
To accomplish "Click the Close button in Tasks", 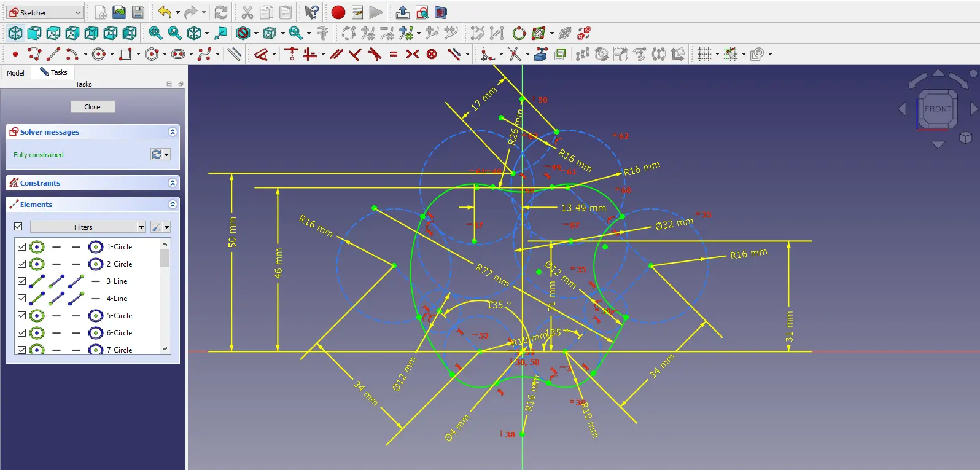I will tap(92, 107).
